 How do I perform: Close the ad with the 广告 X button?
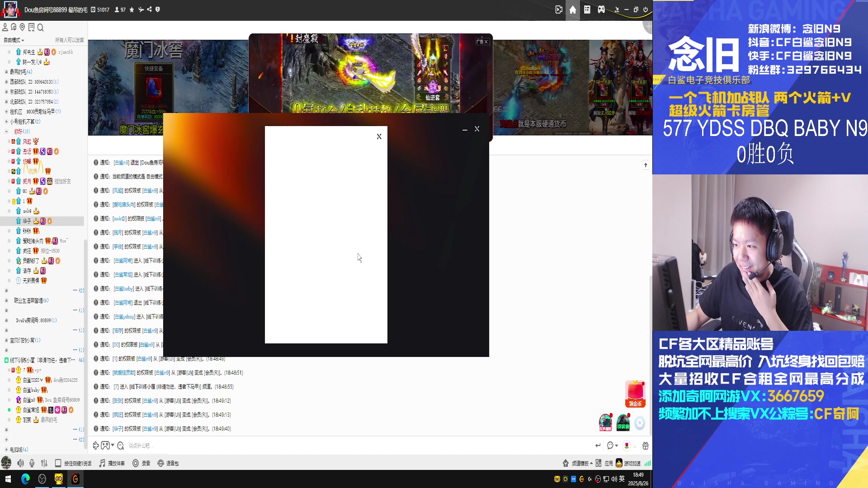tap(482, 42)
